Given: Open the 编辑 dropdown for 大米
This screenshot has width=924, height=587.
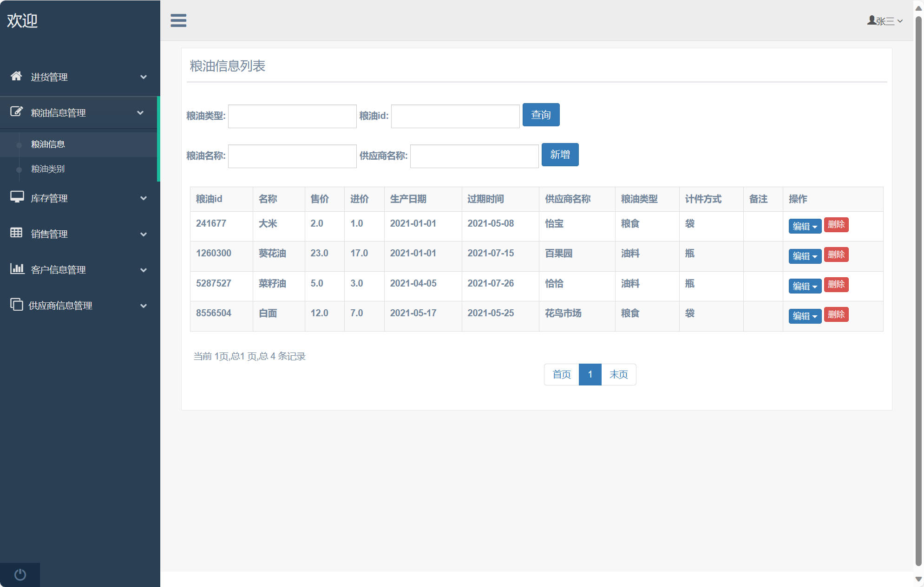Looking at the screenshot, I should 805,226.
